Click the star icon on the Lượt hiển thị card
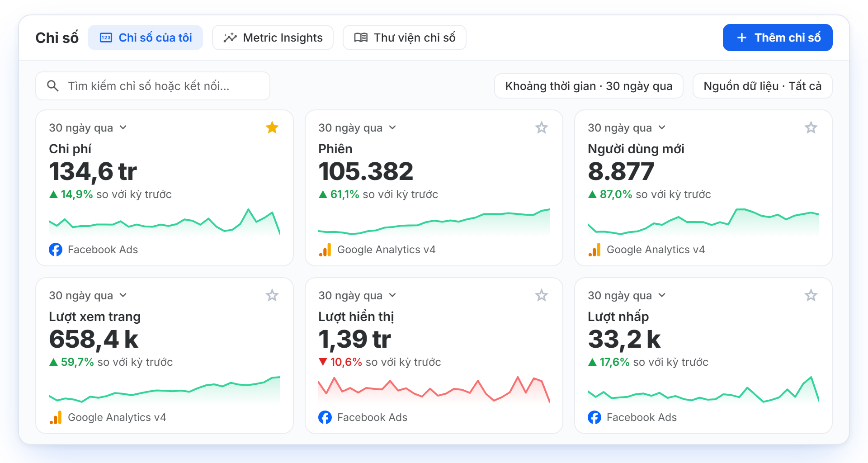This screenshot has height=463, width=868. pos(542,295)
